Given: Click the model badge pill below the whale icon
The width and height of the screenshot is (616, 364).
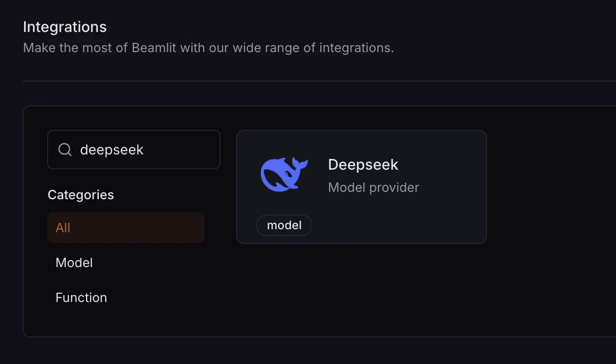Looking at the screenshot, I should click(x=284, y=225).
